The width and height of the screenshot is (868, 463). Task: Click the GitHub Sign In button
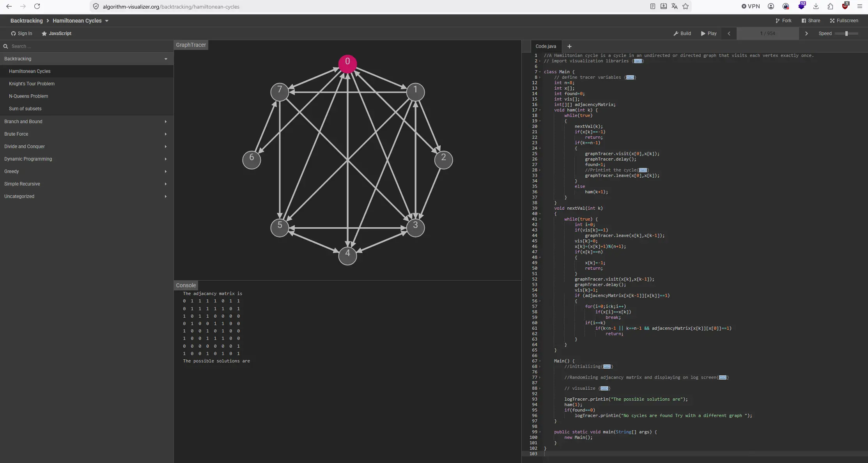click(21, 34)
